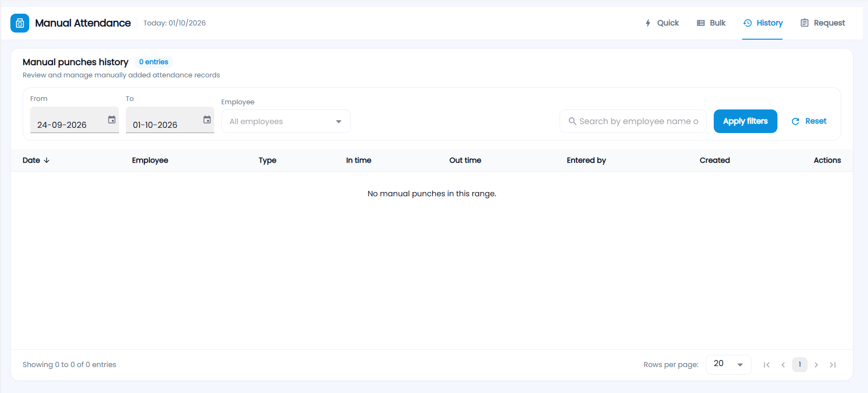Image resolution: width=868 pixels, height=393 pixels.
Task: Open the From date calendar picker icon
Action: coord(112,120)
